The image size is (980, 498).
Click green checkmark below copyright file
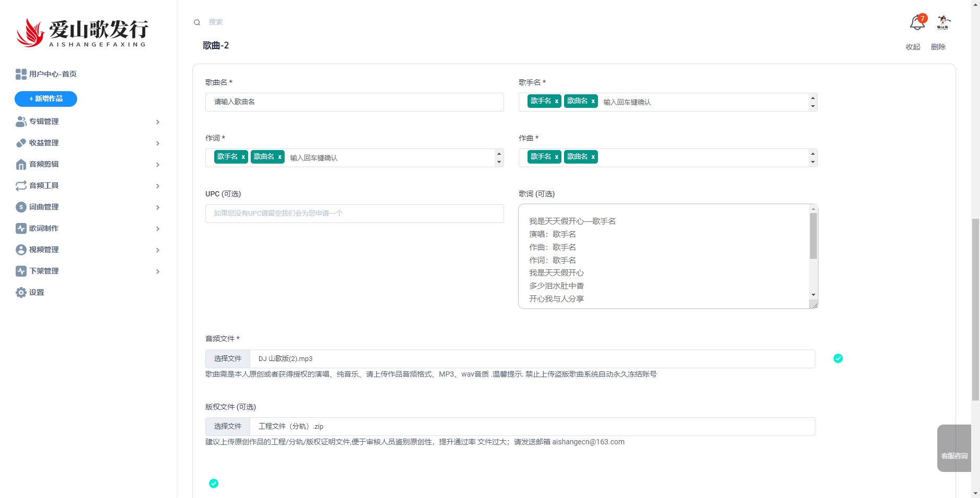(x=214, y=483)
